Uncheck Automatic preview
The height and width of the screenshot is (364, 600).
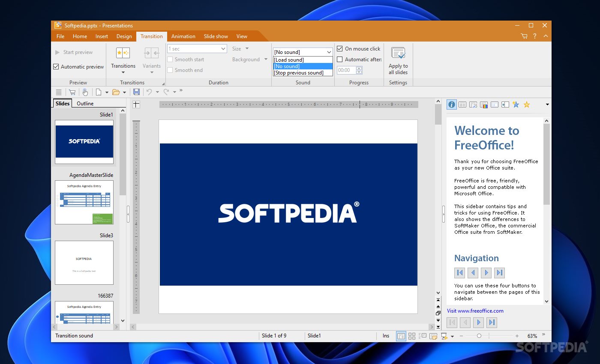tap(56, 67)
